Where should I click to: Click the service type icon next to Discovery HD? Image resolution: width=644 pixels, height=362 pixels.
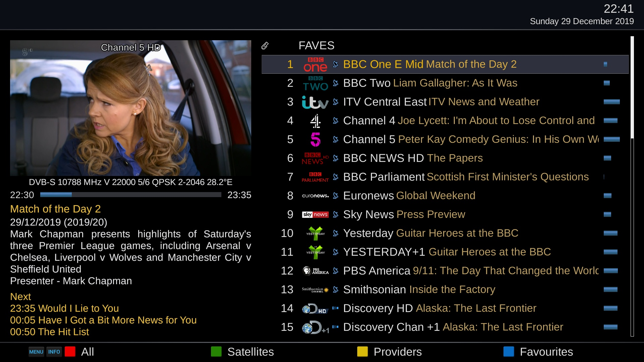point(335,308)
